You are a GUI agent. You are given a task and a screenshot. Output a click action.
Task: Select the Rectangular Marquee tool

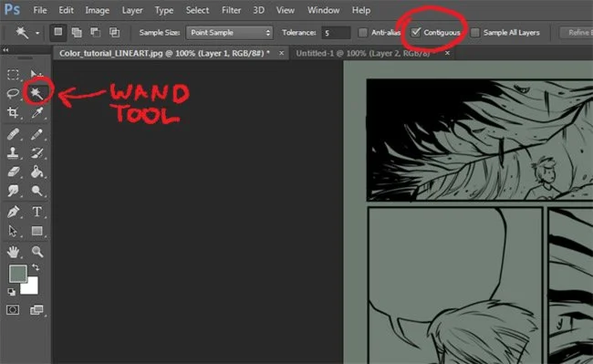pyautogui.click(x=14, y=74)
